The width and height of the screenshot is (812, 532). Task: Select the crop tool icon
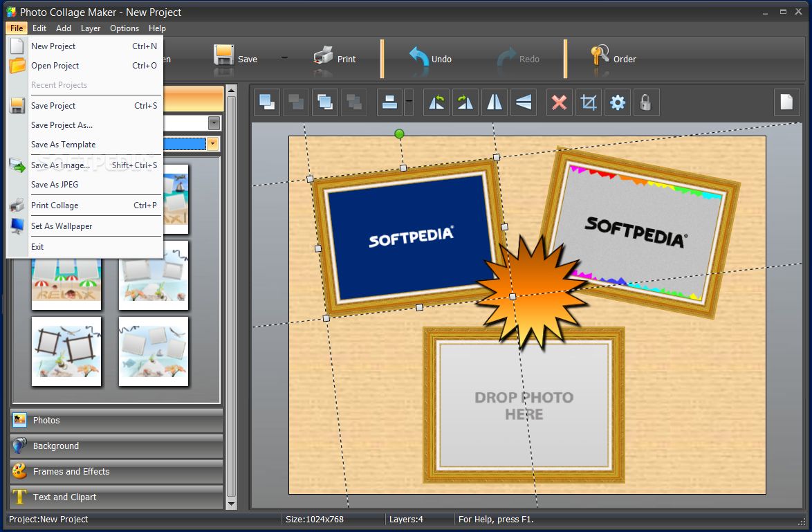(x=589, y=102)
